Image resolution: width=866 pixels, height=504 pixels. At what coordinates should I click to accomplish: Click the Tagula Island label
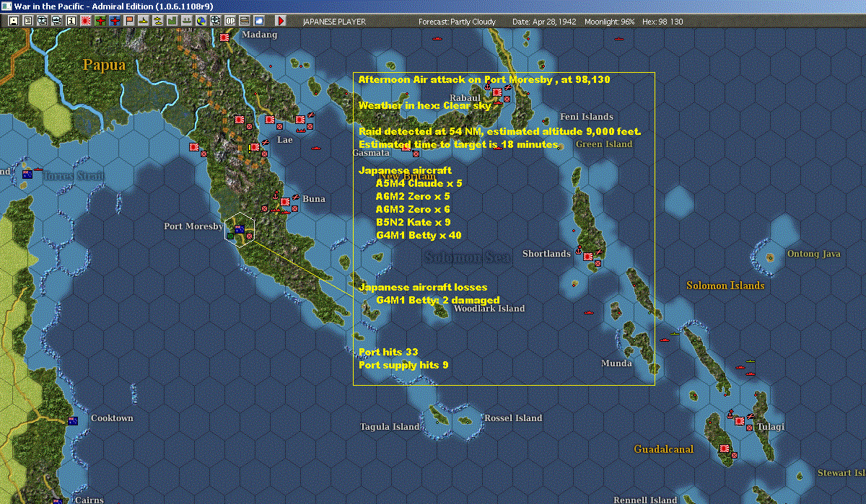point(390,427)
